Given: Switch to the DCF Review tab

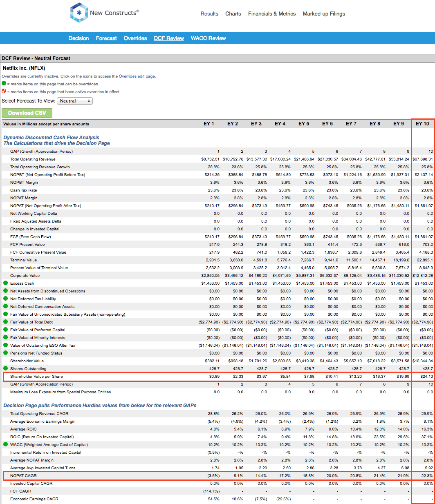Looking at the screenshot, I should click(169, 38).
